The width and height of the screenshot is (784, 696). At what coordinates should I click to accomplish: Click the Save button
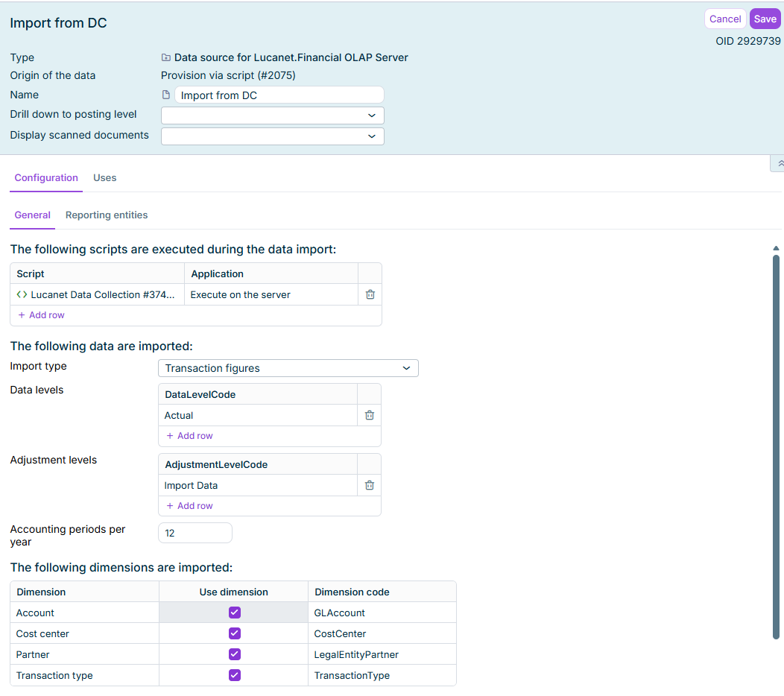765,19
